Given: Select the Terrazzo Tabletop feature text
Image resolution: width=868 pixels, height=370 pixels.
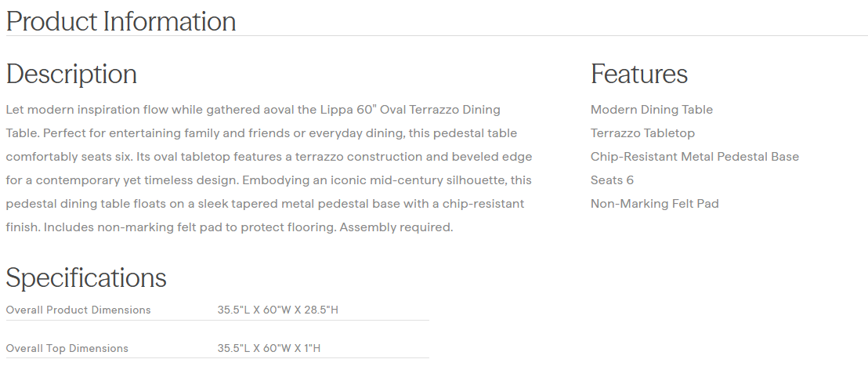Looking at the screenshot, I should (642, 133).
